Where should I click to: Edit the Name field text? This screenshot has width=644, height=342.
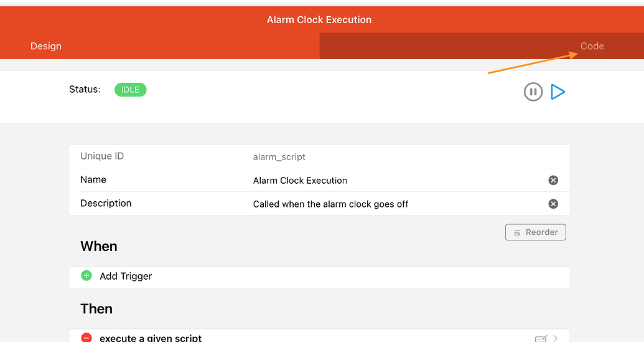(x=300, y=181)
